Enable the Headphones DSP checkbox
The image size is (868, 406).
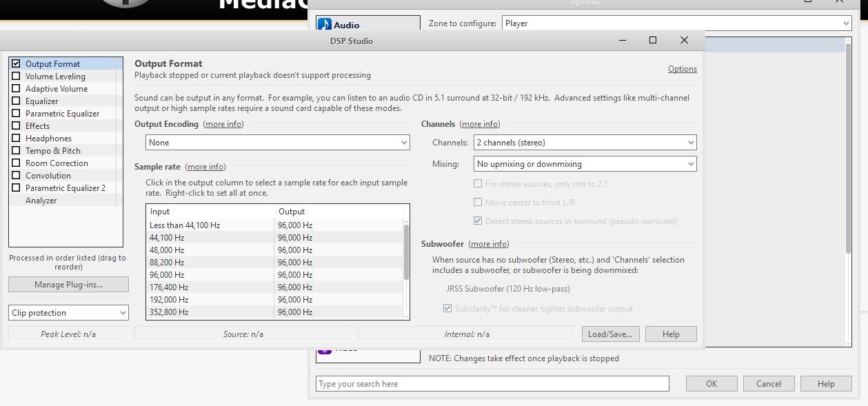(x=16, y=138)
